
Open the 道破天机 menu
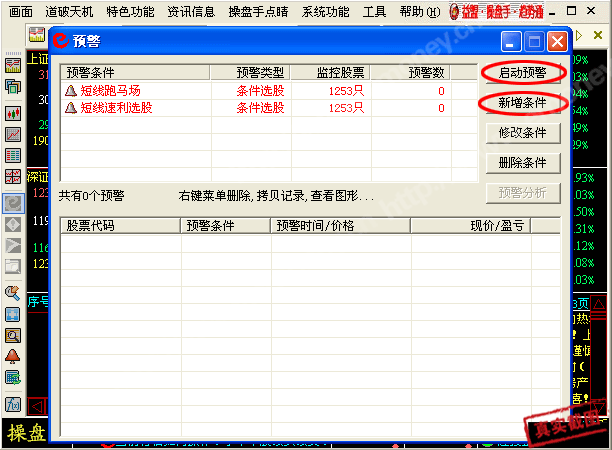click(70, 12)
